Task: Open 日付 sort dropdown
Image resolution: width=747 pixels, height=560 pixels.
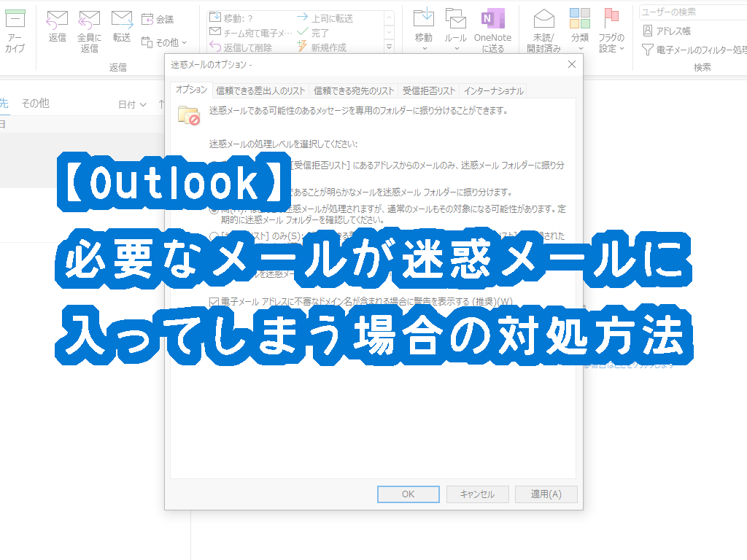Action: pyautogui.click(x=132, y=104)
